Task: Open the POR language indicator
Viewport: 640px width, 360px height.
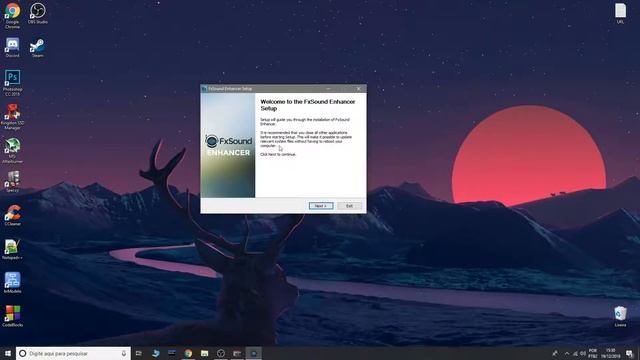Action: coord(593,353)
